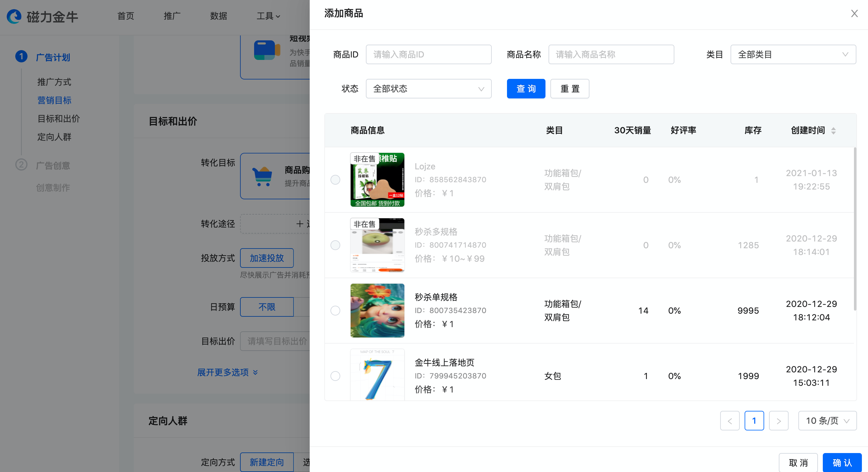
Task: Click page number 1 in pagination
Action: [x=754, y=421]
